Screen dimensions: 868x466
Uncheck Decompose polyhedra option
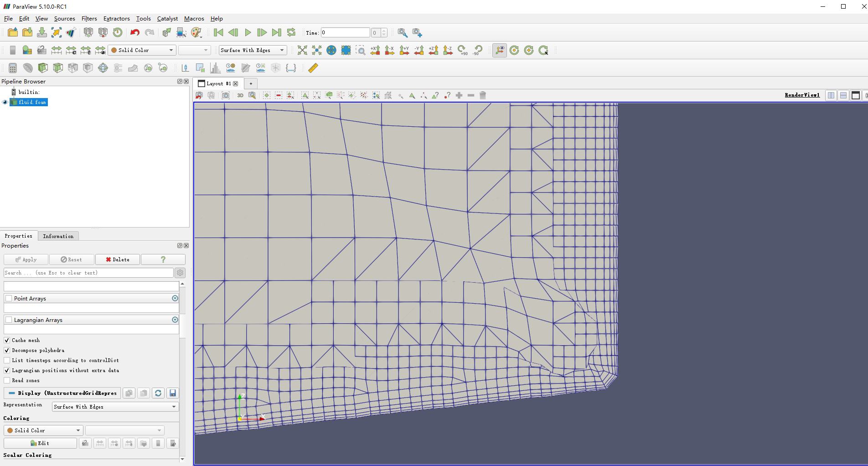point(7,350)
